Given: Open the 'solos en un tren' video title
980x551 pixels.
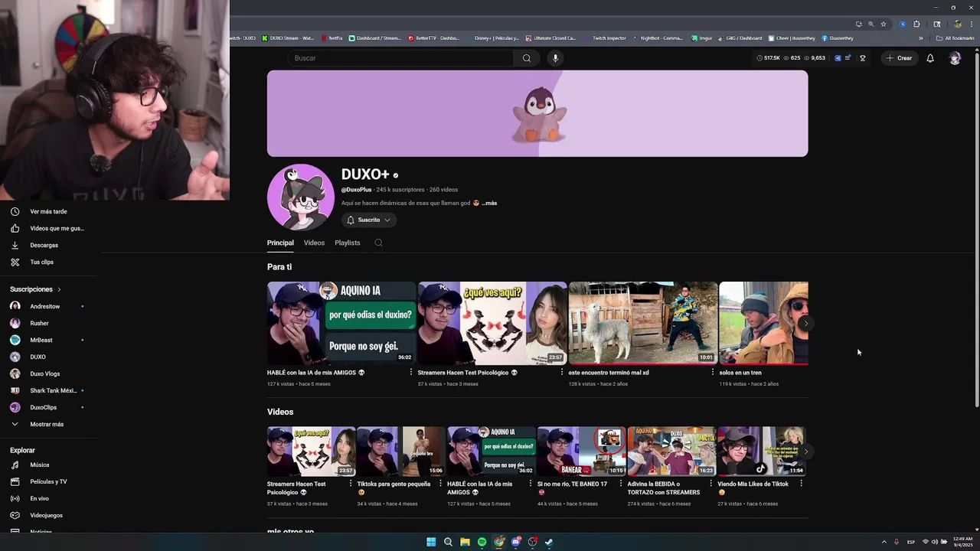Looking at the screenshot, I should click(x=740, y=373).
